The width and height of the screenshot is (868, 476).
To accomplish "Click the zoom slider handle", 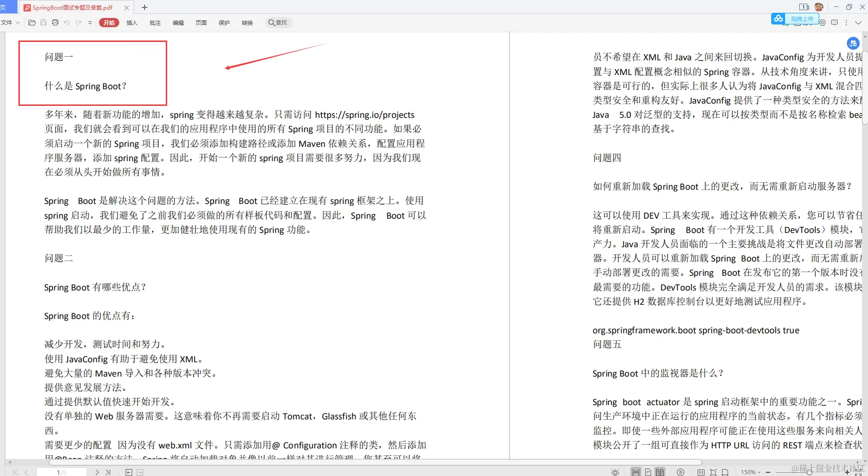I will tap(809, 472).
